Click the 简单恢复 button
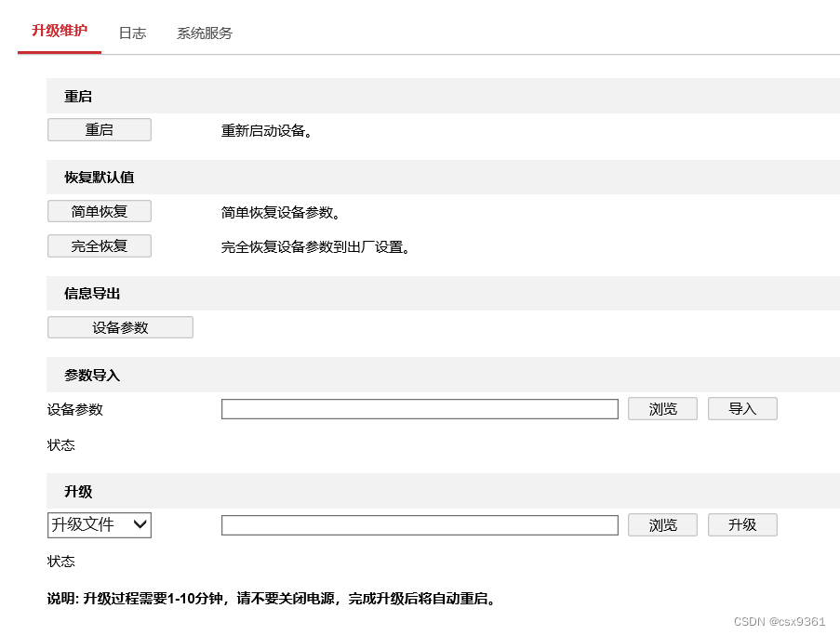Viewport: 840px width, 635px height. pyautogui.click(x=100, y=211)
